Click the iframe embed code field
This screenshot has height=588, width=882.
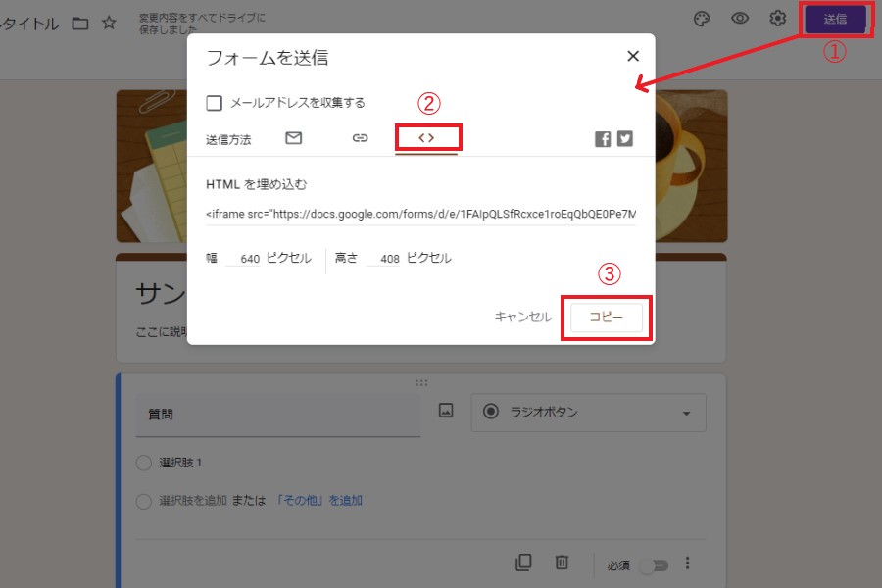tap(420, 214)
